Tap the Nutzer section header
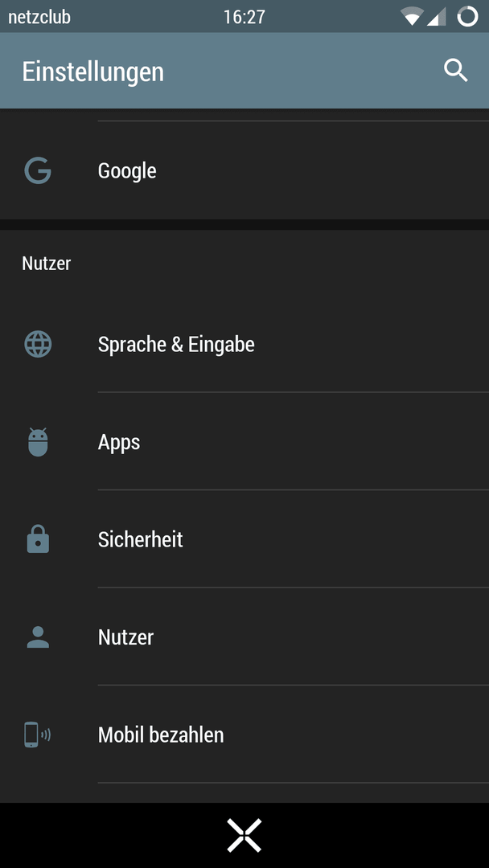This screenshot has height=868, width=489. pyautogui.click(x=47, y=264)
